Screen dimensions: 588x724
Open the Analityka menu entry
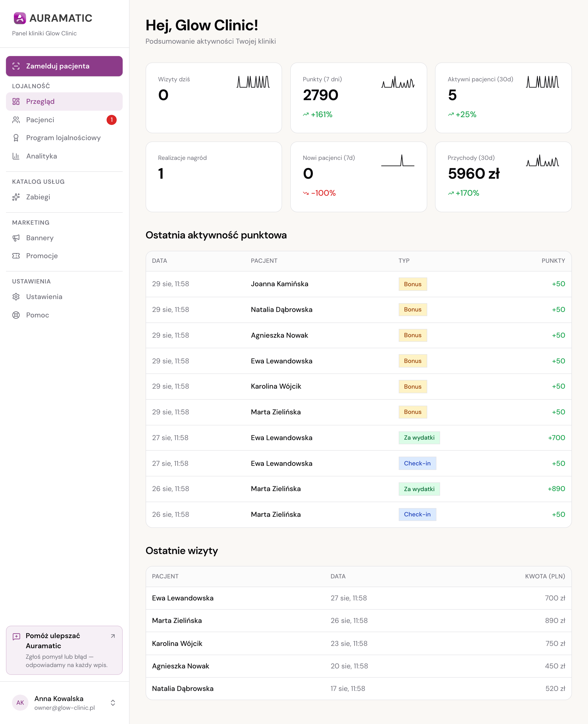coord(64,156)
